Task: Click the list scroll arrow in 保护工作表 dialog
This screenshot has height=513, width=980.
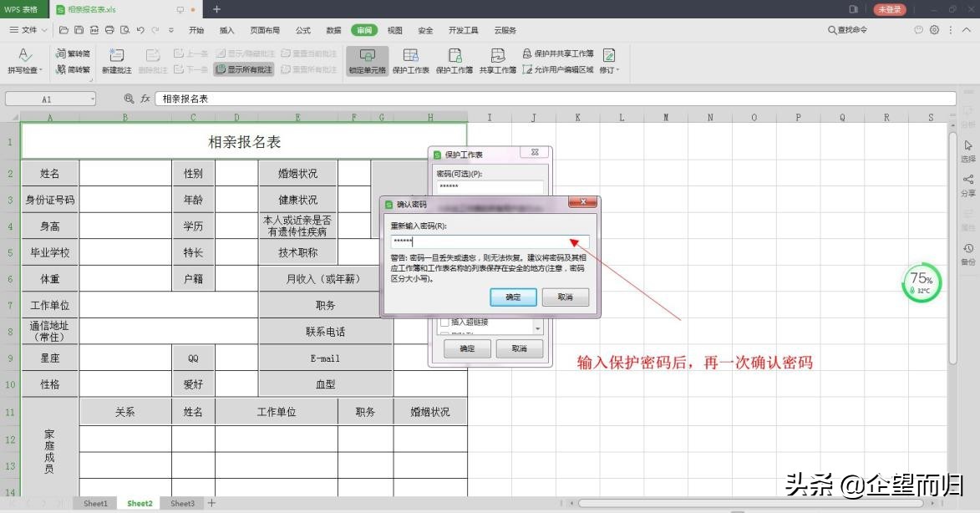Action: 538,328
